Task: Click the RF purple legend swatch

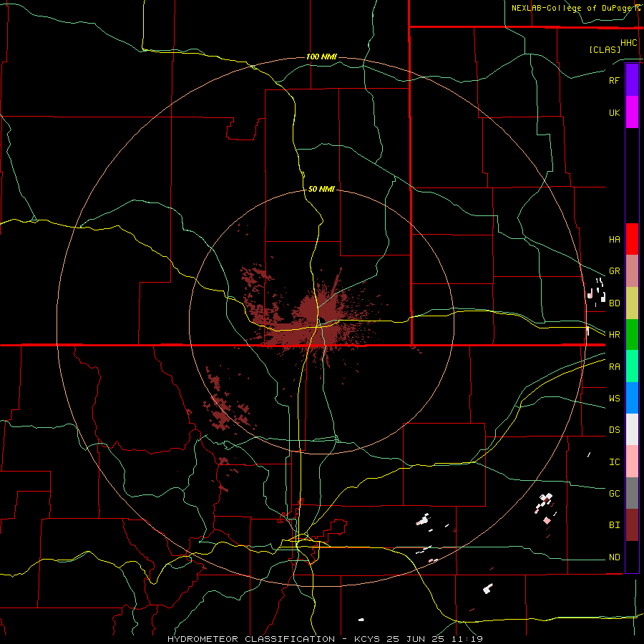Action: pos(632,80)
